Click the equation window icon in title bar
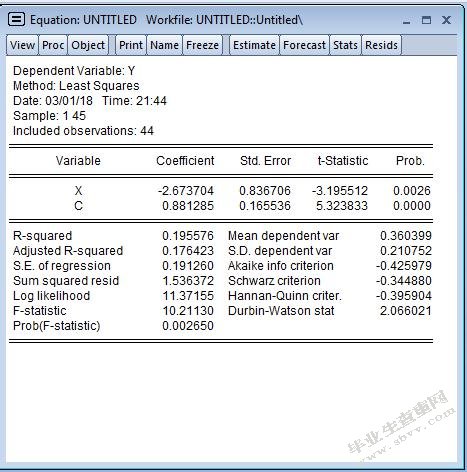467x472 pixels. coord(16,19)
